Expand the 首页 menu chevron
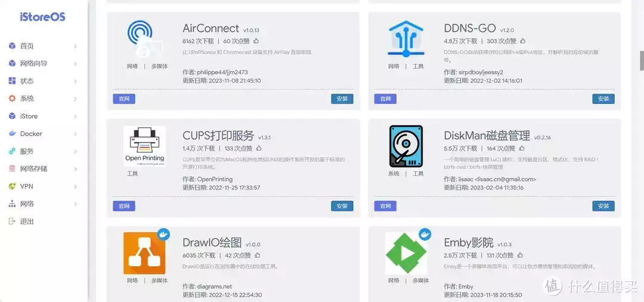This screenshot has width=644, height=302. click(x=76, y=47)
